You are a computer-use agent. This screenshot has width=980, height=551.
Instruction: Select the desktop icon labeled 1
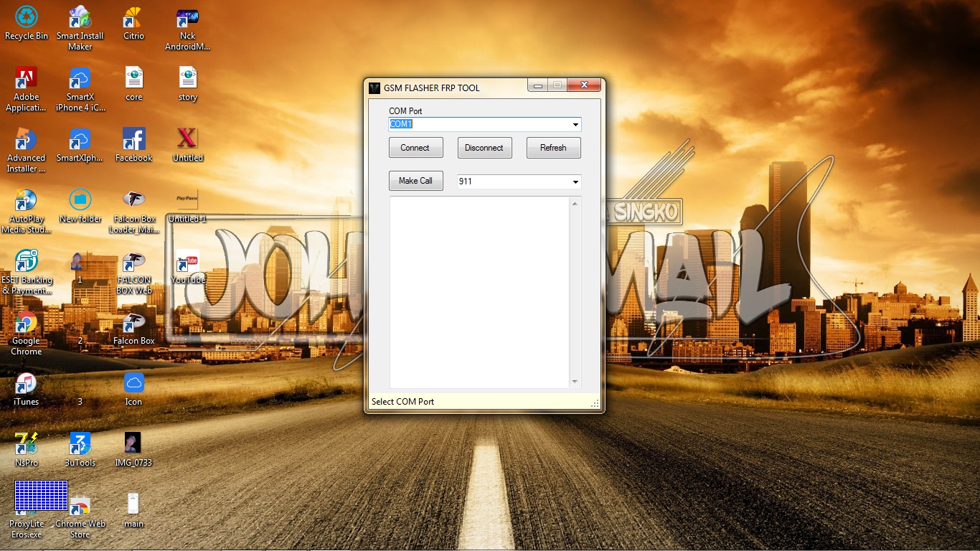click(x=80, y=267)
